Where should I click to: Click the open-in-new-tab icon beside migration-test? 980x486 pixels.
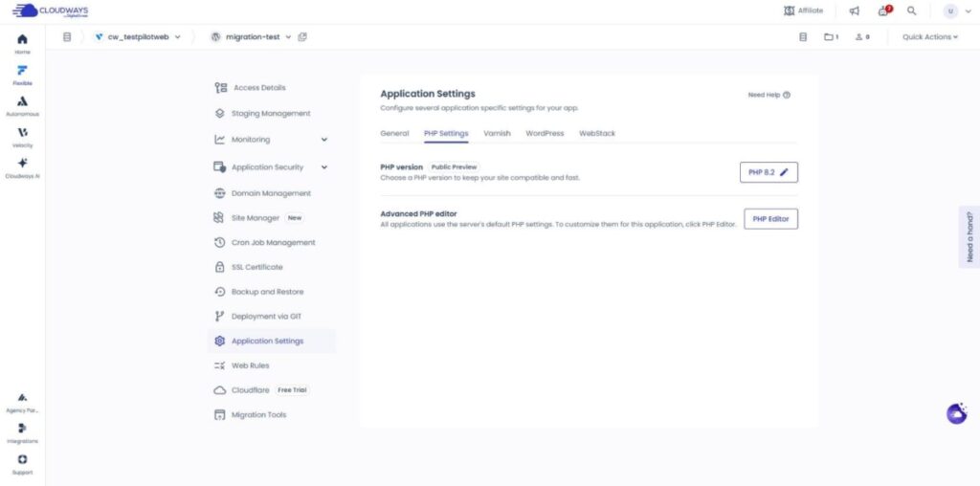point(302,37)
